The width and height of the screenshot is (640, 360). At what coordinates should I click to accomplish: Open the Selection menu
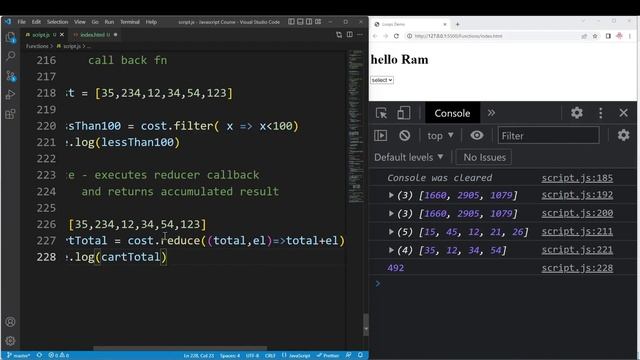[x=57, y=22]
